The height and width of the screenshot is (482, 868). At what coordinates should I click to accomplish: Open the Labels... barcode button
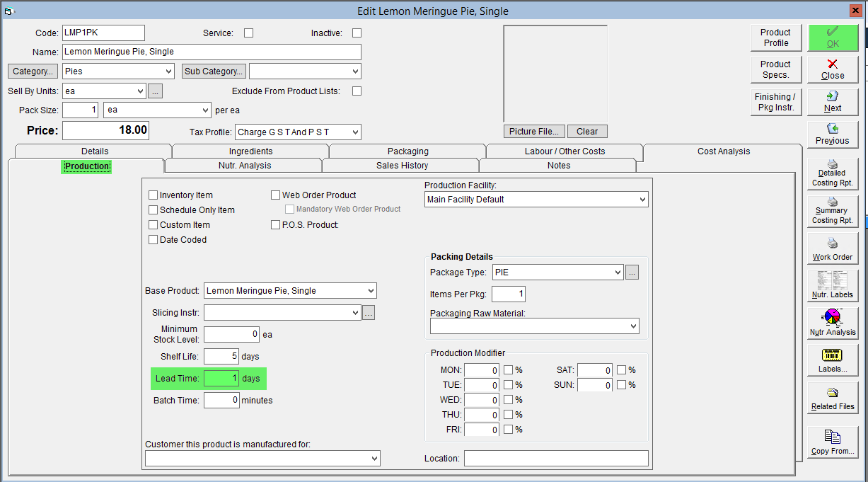(x=833, y=360)
